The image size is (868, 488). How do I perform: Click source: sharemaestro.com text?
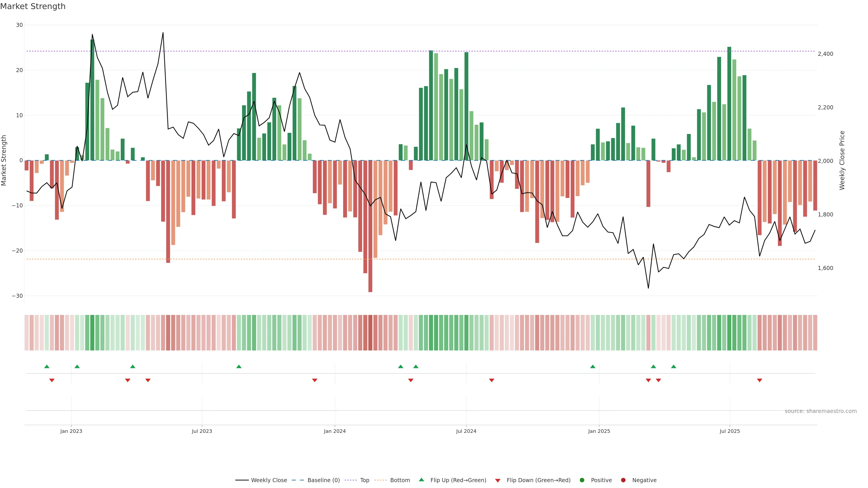pyautogui.click(x=821, y=411)
